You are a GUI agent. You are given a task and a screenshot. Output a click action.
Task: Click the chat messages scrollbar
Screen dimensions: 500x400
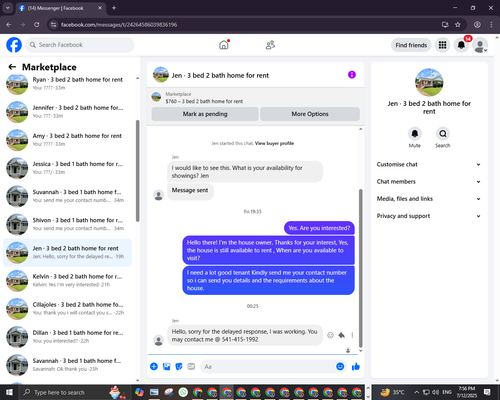point(360,268)
